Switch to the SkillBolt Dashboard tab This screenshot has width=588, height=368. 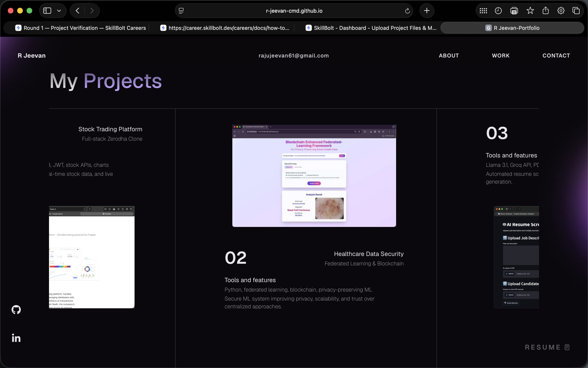tap(371, 28)
